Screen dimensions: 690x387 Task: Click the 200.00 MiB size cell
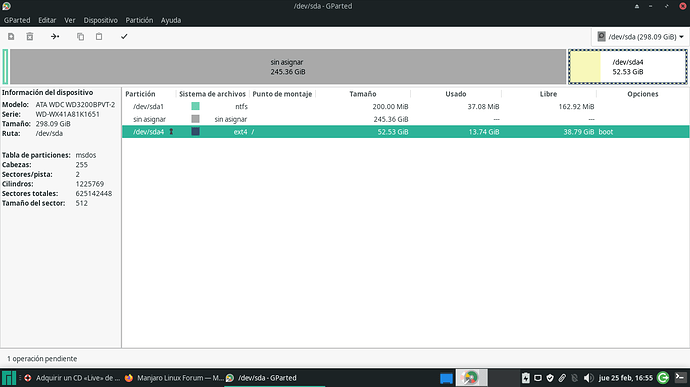pyautogui.click(x=390, y=107)
